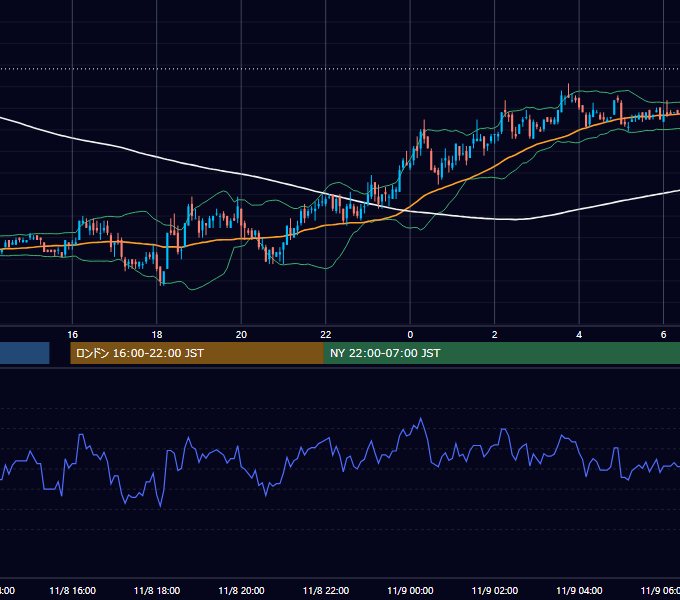Click the 11/8 16:00 date label

pyautogui.click(x=72, y=590)
